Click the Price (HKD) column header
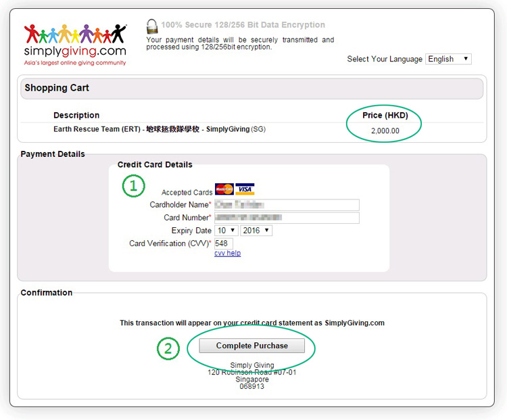The height and width of the screenshot is (420, 507). [385, 115]
